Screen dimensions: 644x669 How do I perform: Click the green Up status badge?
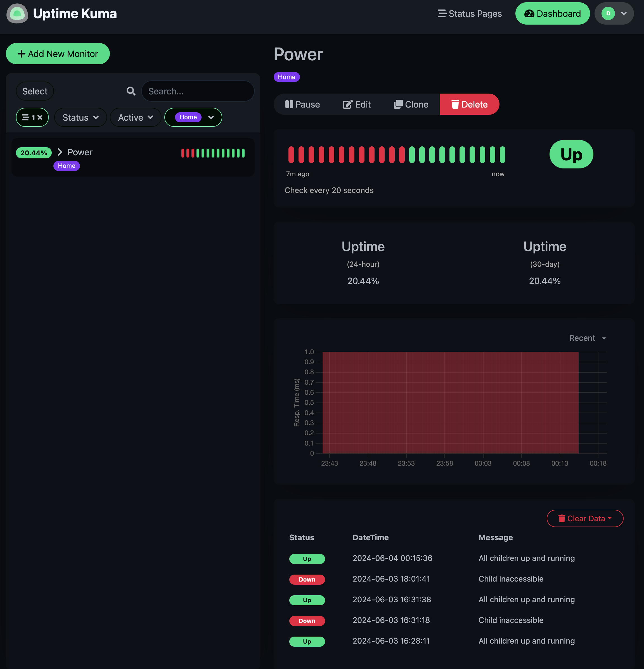click(571, 154)
